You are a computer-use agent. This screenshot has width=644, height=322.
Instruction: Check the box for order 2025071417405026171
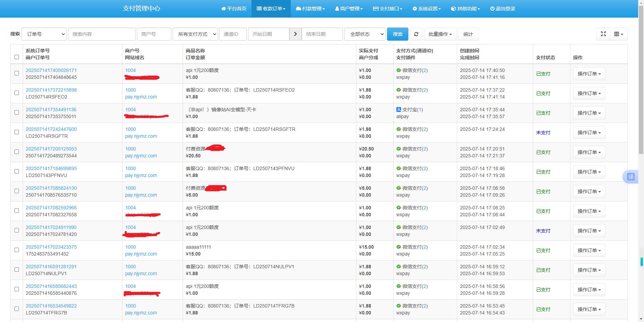[17, 73]
